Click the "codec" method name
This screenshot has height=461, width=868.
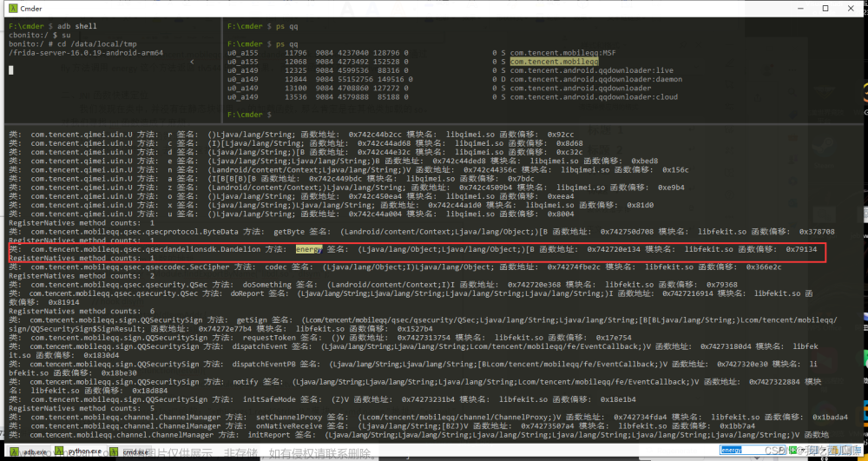coord(276,267)
